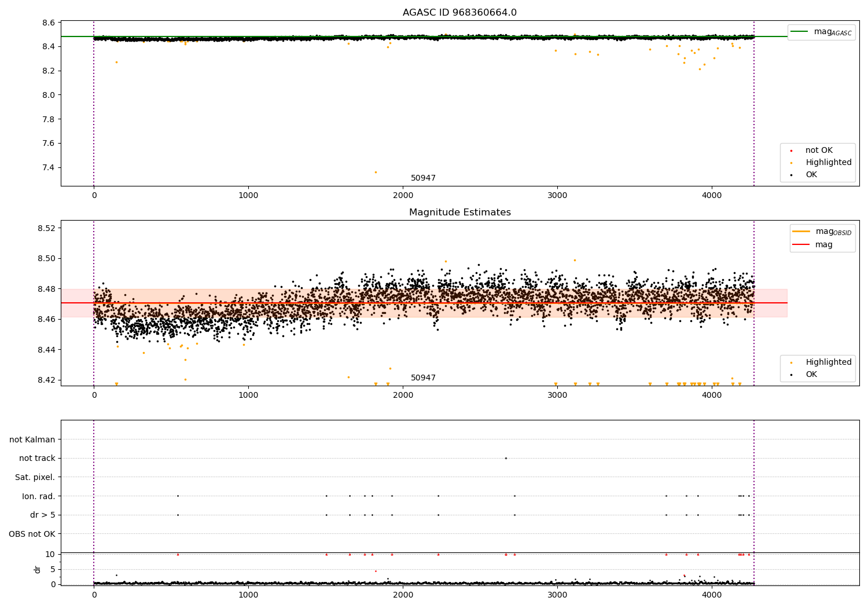Screen dimensions: 868x608
Task: Click the '50947' annotation in the AGASC plot
Action: point(423,178)
